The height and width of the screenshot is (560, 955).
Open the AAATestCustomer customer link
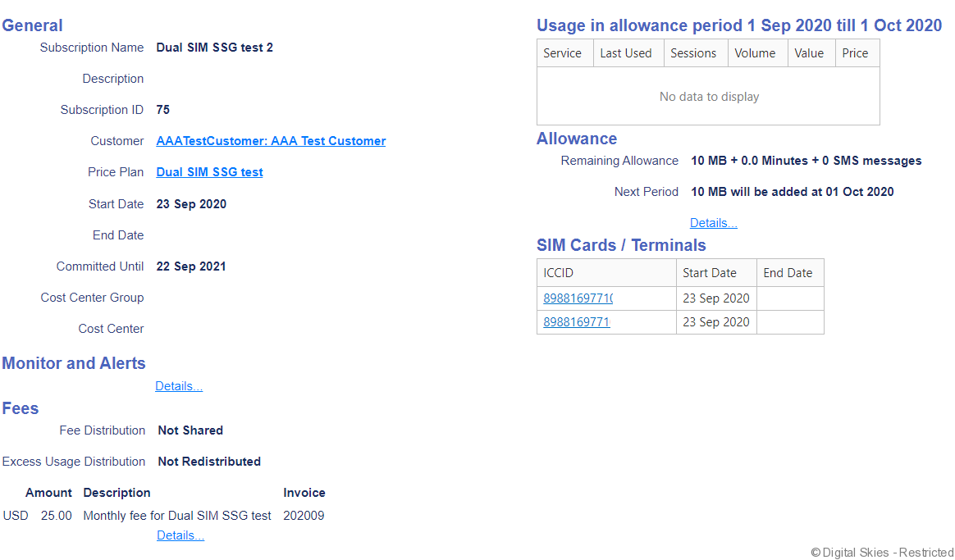pos(271,141)
